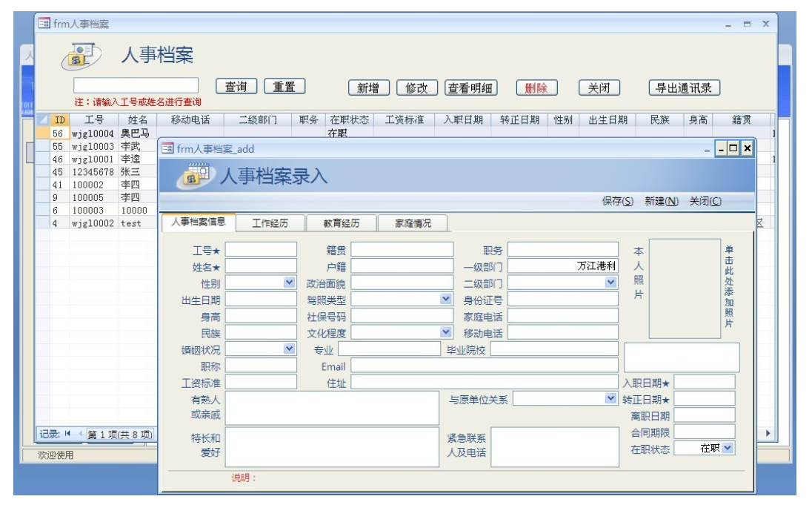Click the horizontal scrollbar right arrow
812x505 pixels.
768,434
